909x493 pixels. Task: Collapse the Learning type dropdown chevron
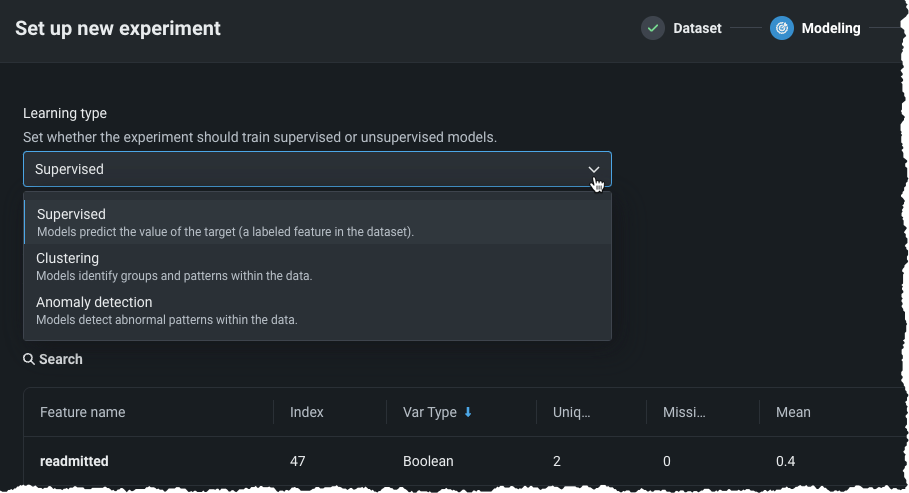[x=594, y=169]
